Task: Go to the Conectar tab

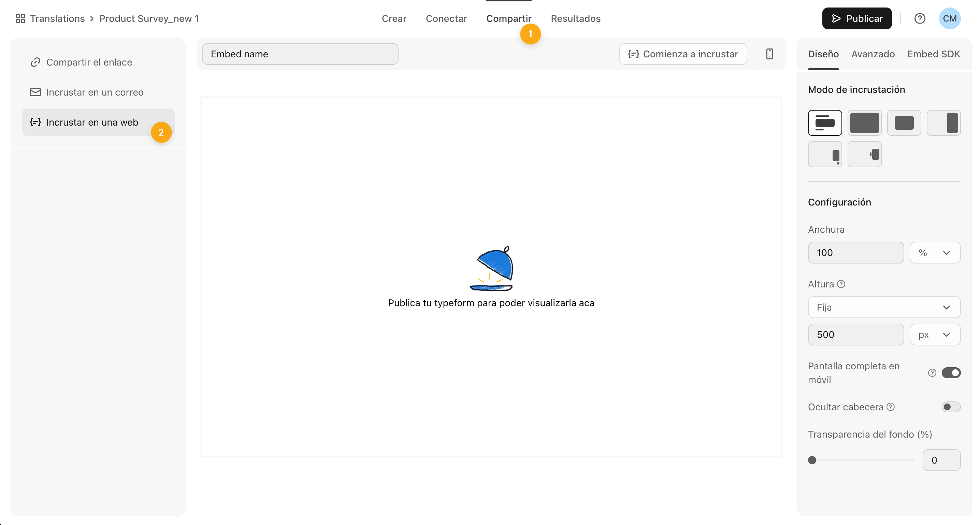Action: coord(446,18)
